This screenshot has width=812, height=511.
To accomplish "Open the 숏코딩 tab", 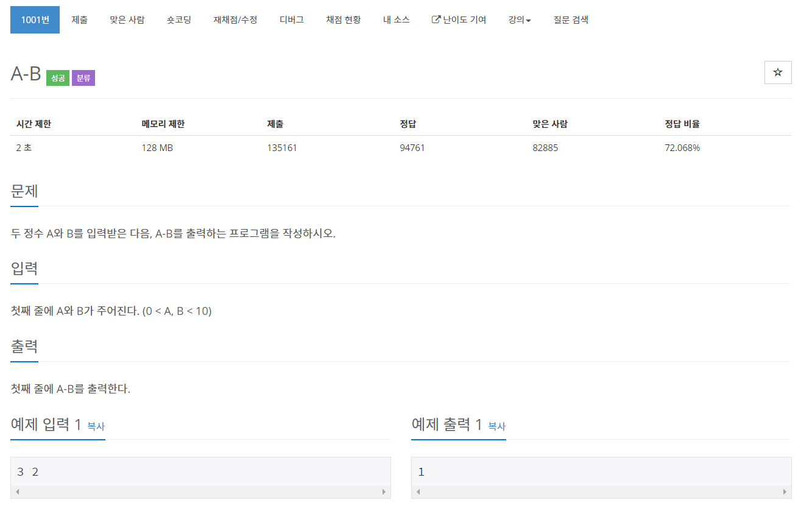I will pyautogui.click(x=178, y=19).
